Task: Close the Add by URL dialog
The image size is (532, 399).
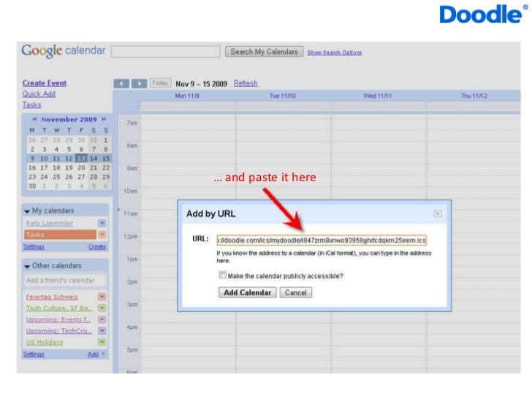Action: coord(437,213)
